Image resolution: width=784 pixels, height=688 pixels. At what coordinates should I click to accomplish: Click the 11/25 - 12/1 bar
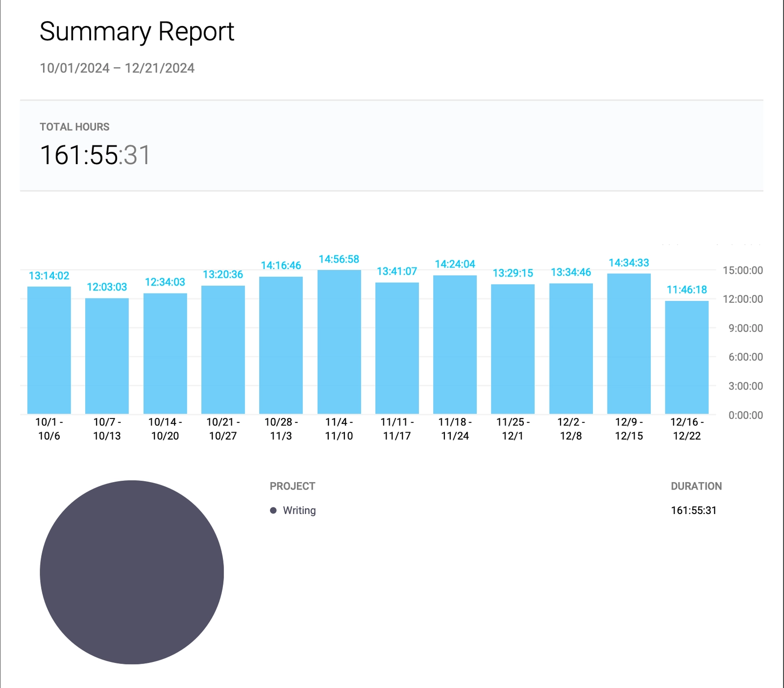pyautogui.click(x=513, y=349)
